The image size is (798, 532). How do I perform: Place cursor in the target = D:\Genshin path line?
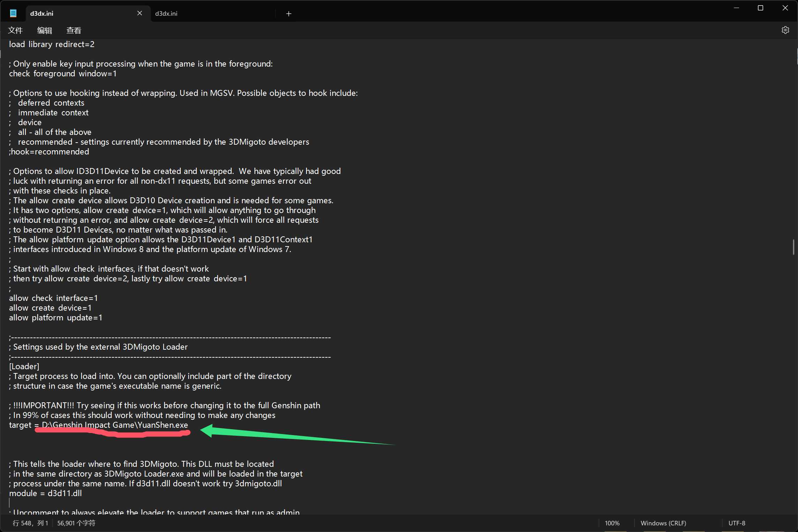click(115, 425)
